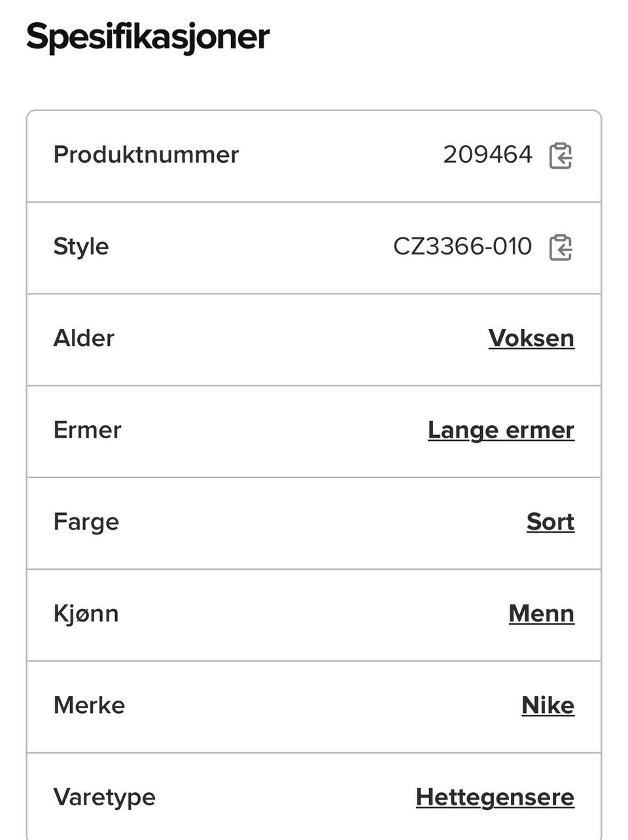Click the Merke label
Viewport: 628px width, 840px height.
click(x=89, y=705)
